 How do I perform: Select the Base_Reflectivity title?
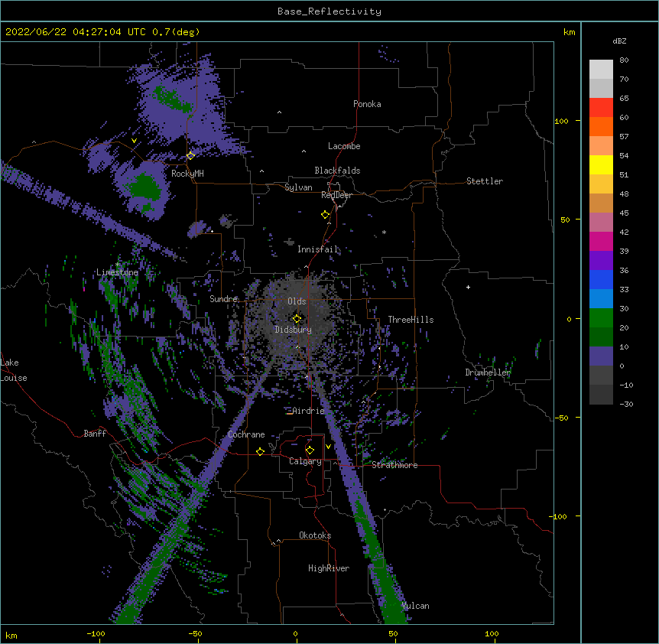[x=329, y=11]
